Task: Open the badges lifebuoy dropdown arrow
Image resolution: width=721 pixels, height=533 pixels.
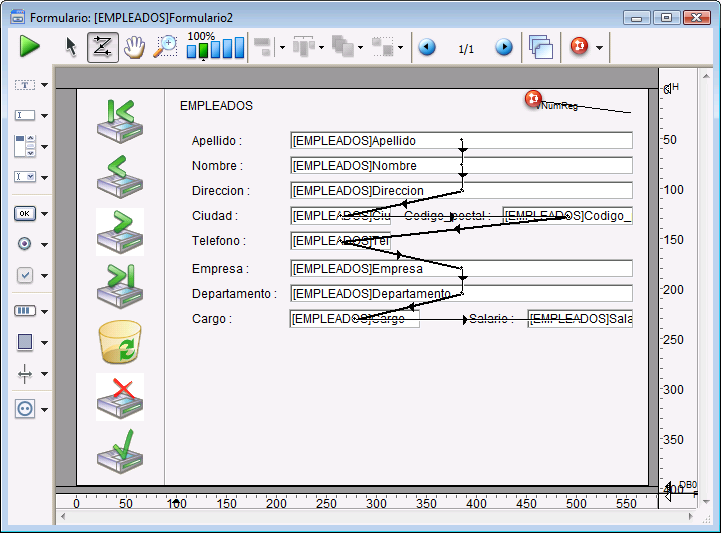Action: click(599, 47)
